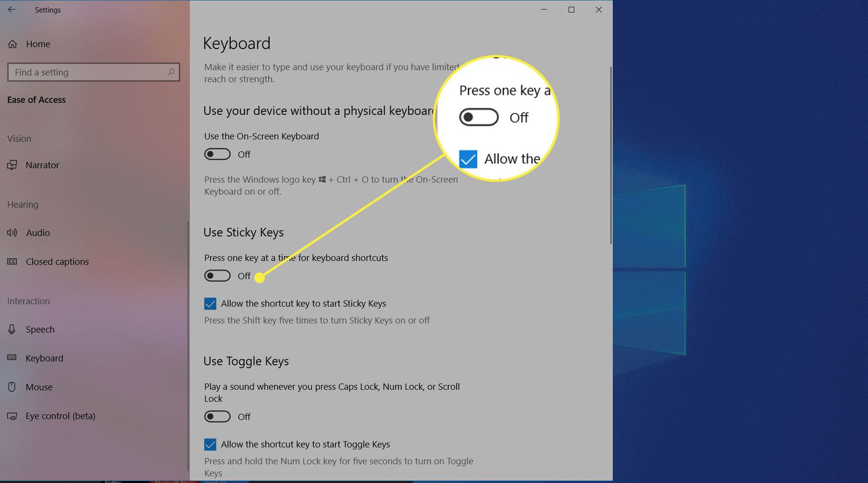Turn on the On-Screen Keyboard toggle

point(218,154)
